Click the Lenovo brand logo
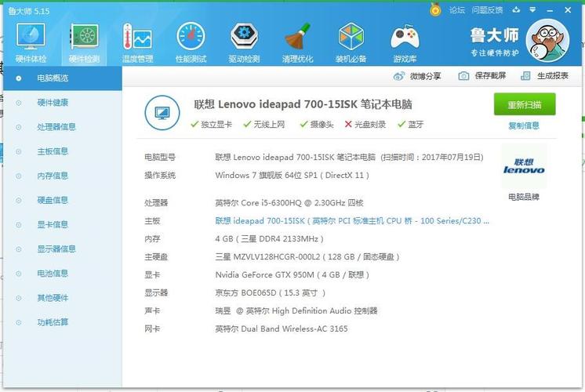This screenshot has width=585, height=392. (x=524, y=166)
